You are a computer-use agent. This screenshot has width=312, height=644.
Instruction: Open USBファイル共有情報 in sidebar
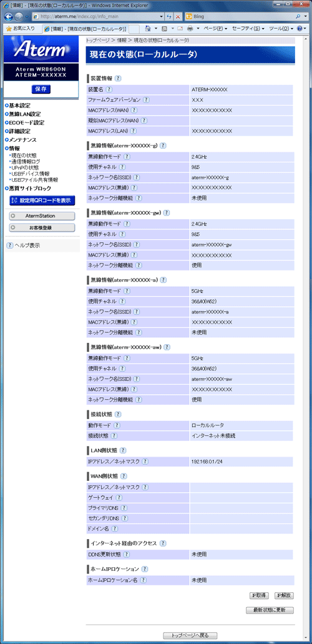34,180
